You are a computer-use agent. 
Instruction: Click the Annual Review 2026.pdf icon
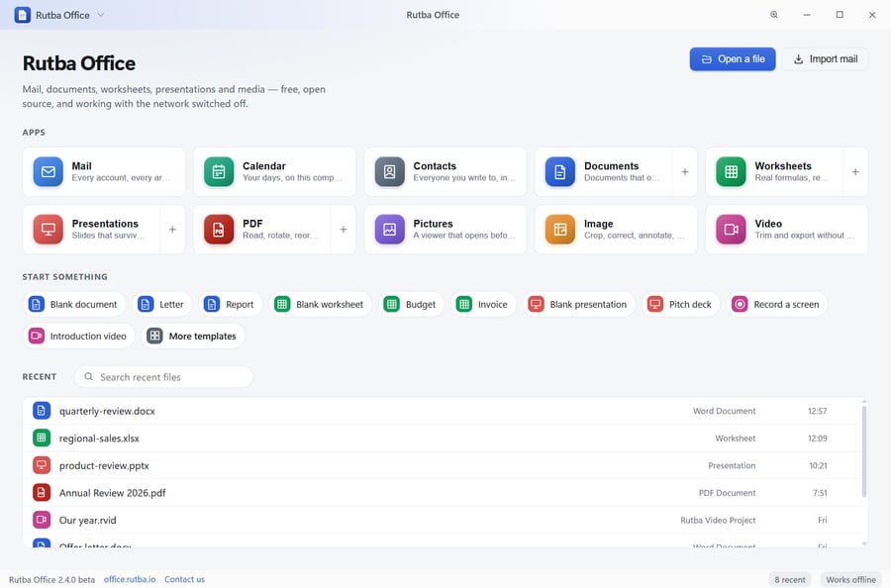pos(42,492)
